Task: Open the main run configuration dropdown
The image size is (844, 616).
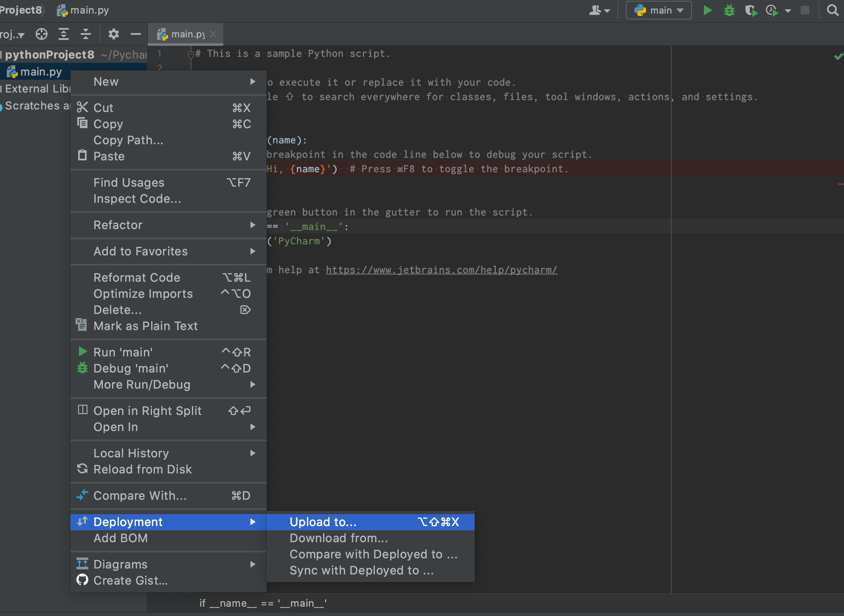Action: (658, 10)
